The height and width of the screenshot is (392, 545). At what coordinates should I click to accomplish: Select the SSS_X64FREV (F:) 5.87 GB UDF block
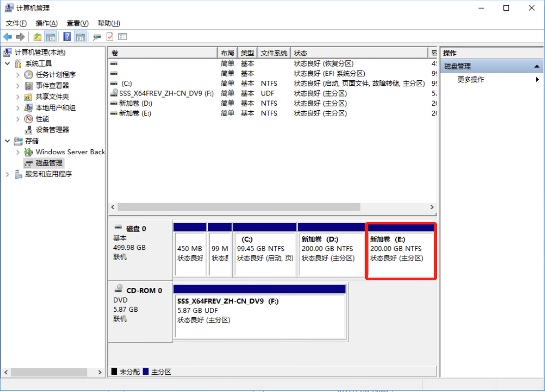tap(260, 312)
